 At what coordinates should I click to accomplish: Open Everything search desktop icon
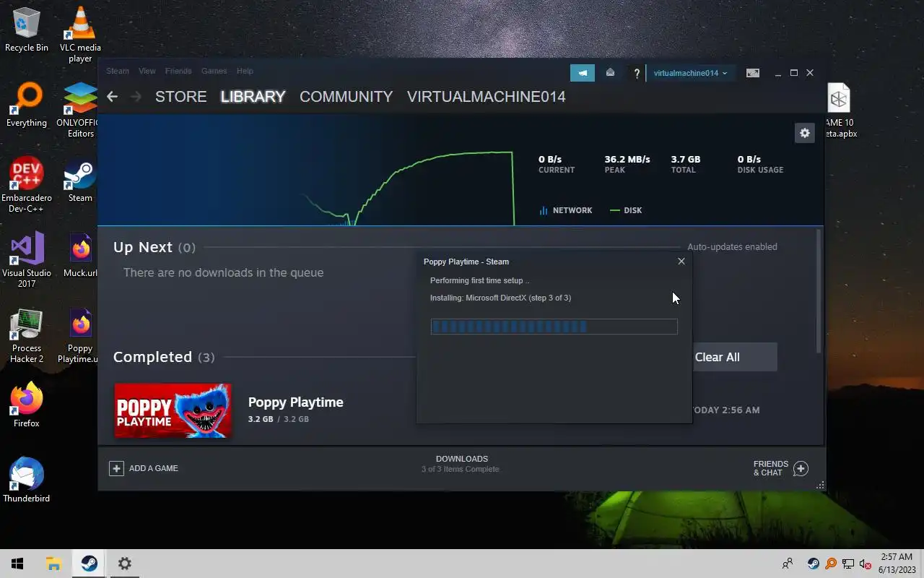pos(27,105)
